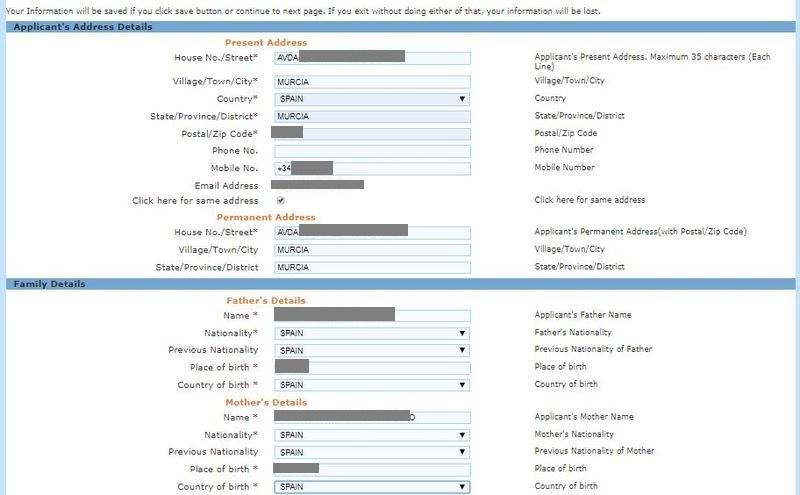The image size is (800, 495).
Task: Click Present Address State/Province/District field
Action: (372, 116)
